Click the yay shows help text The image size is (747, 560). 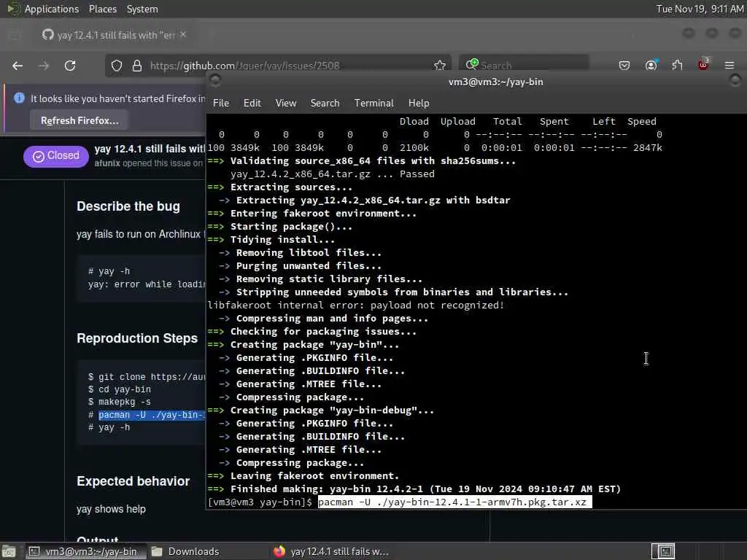[111, 509]
